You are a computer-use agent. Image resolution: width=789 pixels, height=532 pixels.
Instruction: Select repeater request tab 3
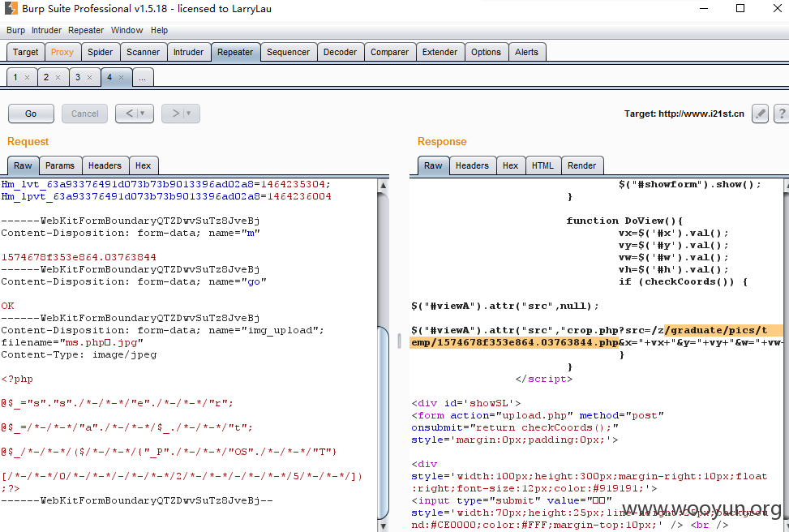(78, 78)
